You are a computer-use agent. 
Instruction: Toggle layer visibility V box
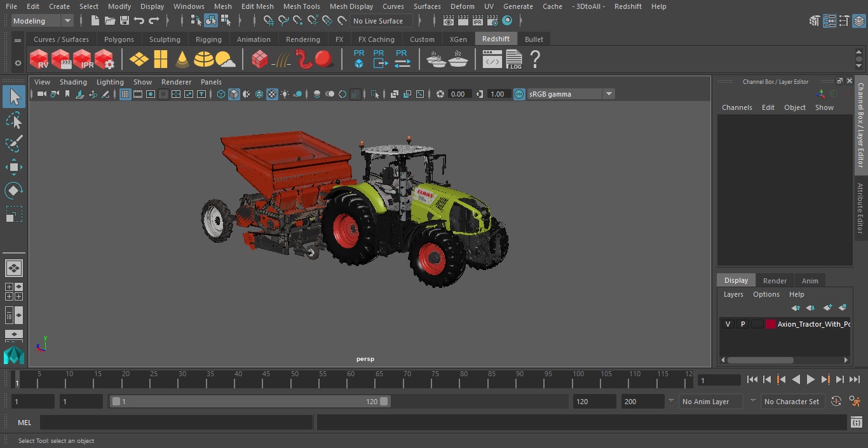coord(728,324)
